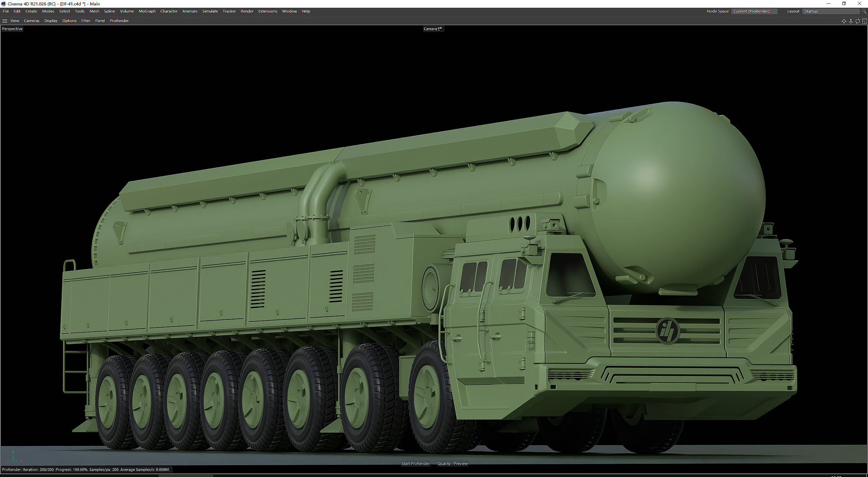Click the rotate camera icon in viewport toolbar
Viewport: 868px width, 477px height.
click(x=857, y=21)
